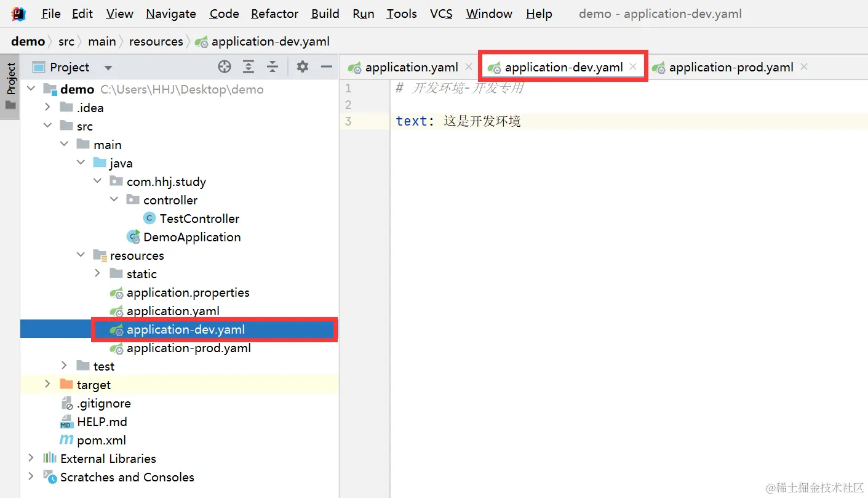The width and height of the screenshot is (868, 498).
Task: Click the Expand All icon in Project panel
Action: [249, 67]
